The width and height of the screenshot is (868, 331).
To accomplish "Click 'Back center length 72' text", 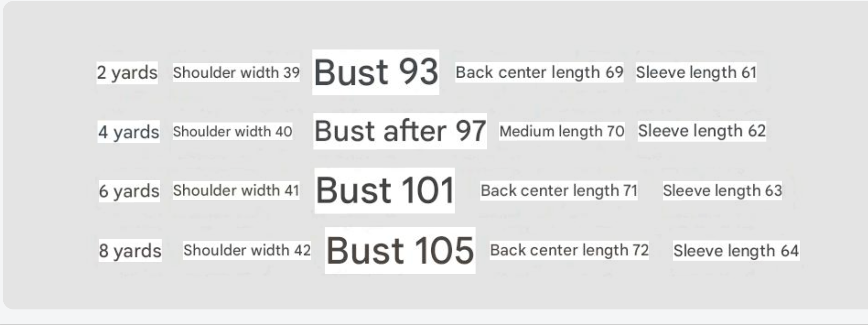I will point(569,250).
